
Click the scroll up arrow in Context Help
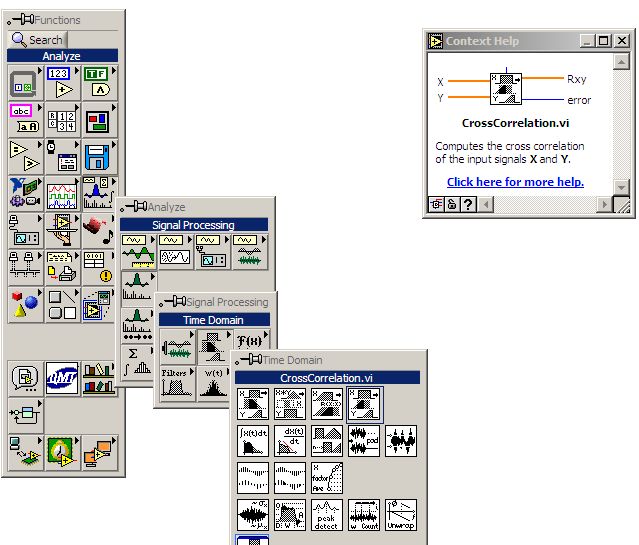(621, 62)
